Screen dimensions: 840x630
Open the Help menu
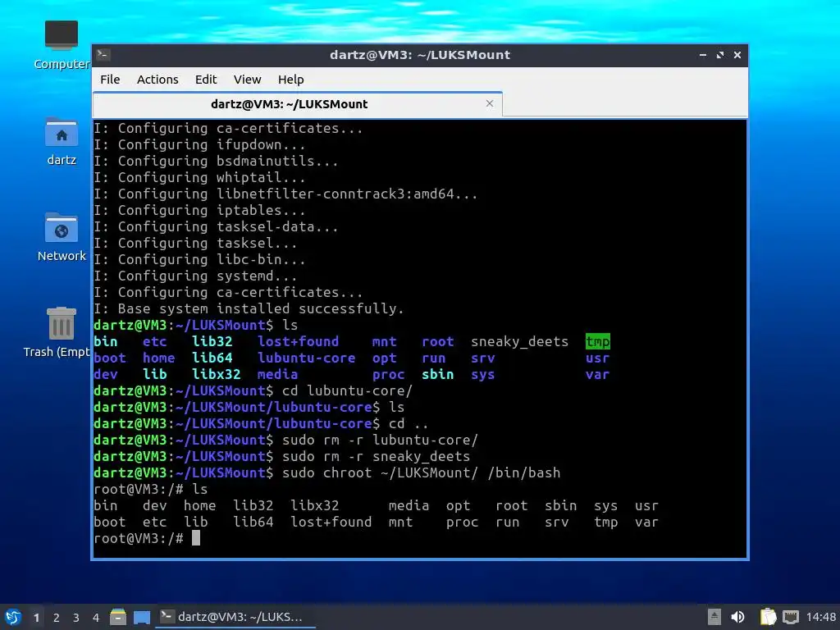(x=291, y=80)
